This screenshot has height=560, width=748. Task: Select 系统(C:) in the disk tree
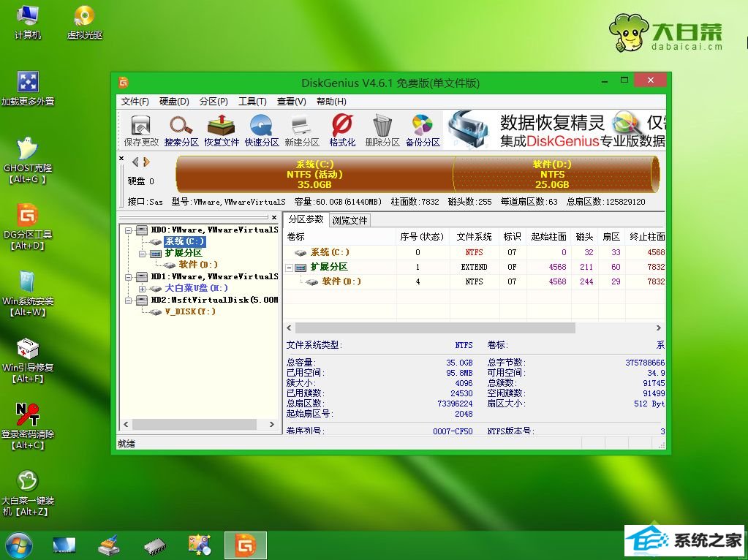[184, 241]
